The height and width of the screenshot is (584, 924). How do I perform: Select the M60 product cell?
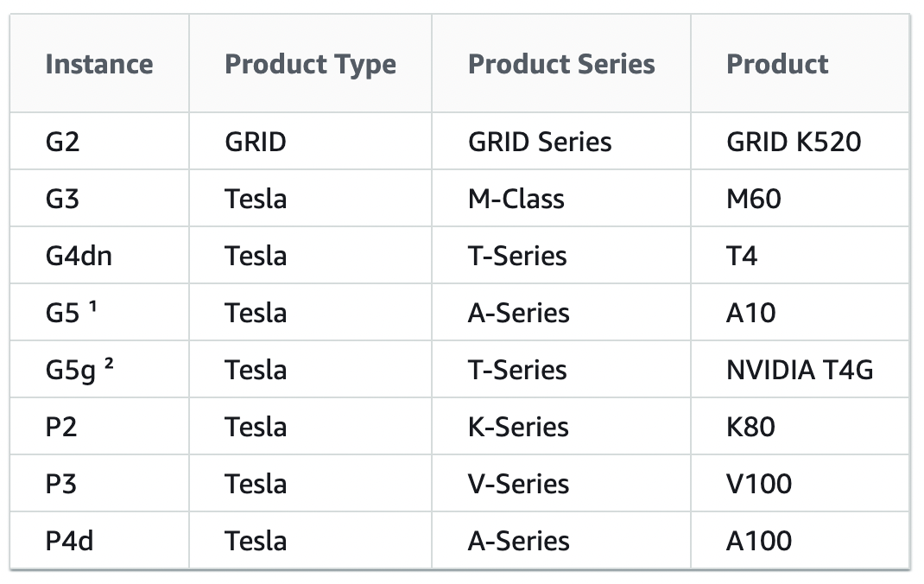(754, 199)
